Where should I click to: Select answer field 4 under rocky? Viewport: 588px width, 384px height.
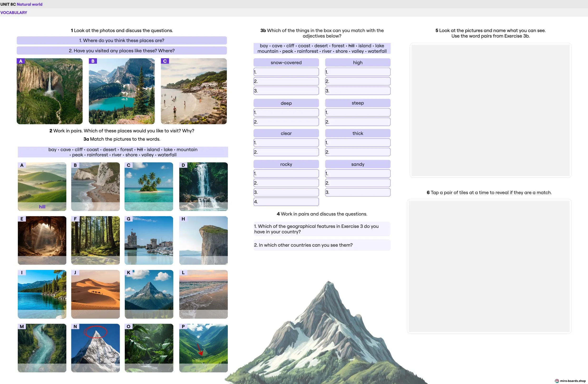pyautogui.click(x=286, y=202)
